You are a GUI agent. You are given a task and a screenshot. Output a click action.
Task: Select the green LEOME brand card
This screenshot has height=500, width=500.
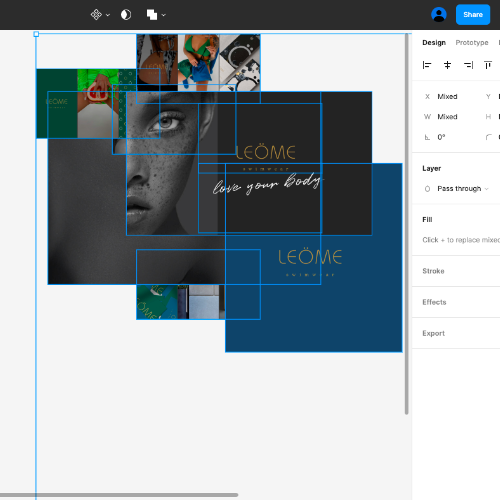pos(57,103)
